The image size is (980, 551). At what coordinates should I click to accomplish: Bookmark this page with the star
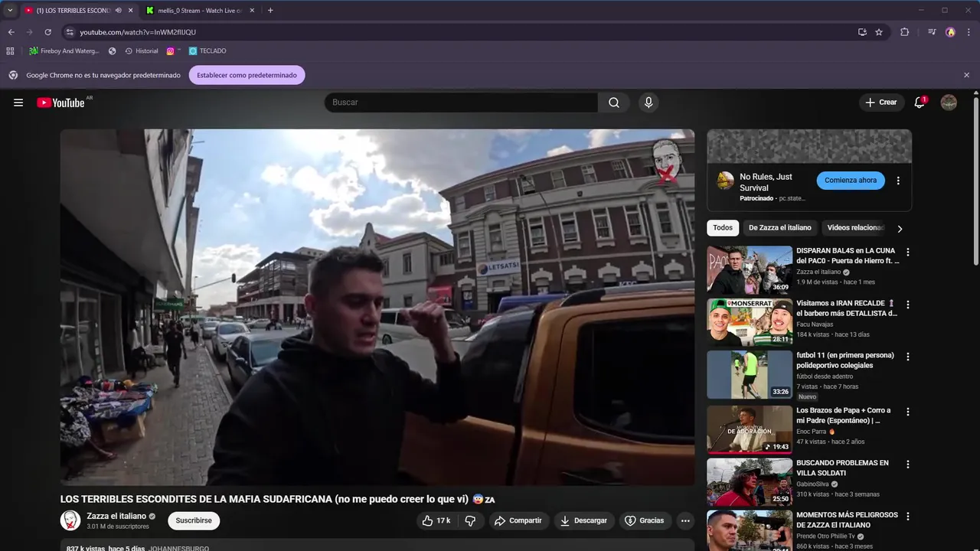[x=879, y=32]
